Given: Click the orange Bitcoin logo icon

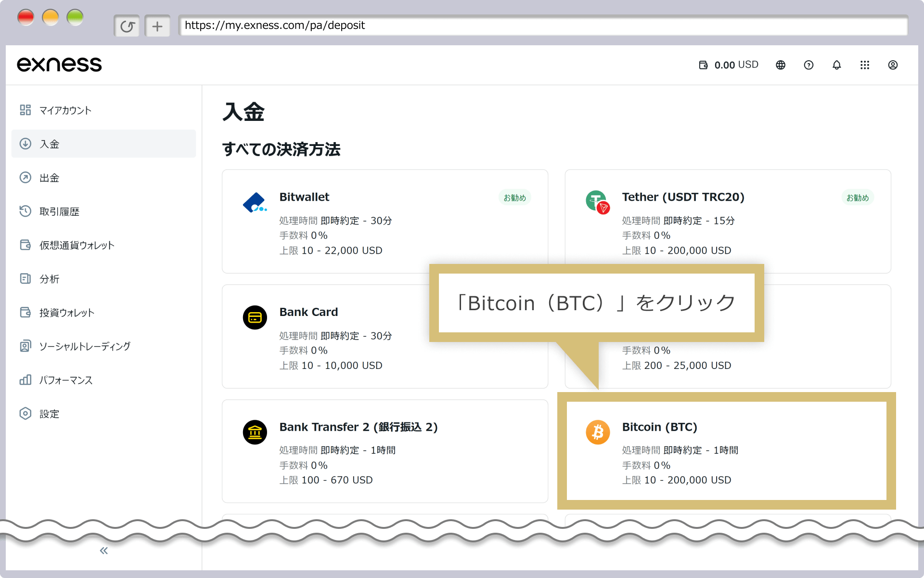Looking at the screenshot, I should [x=598, y=432].
